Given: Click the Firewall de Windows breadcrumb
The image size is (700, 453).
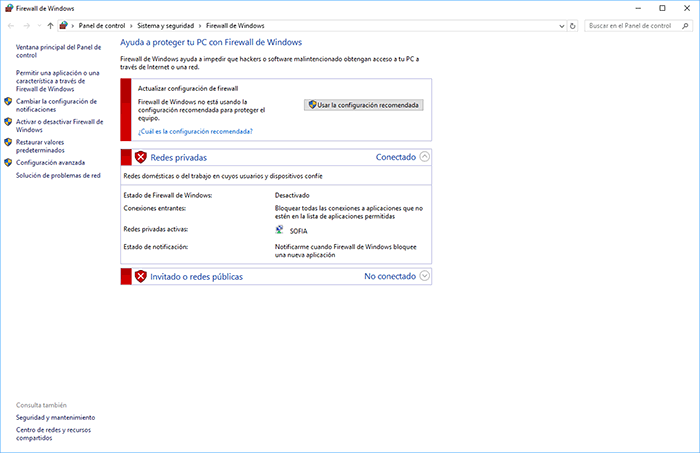Looking at the screenshot, I should [x=235, y=26].
